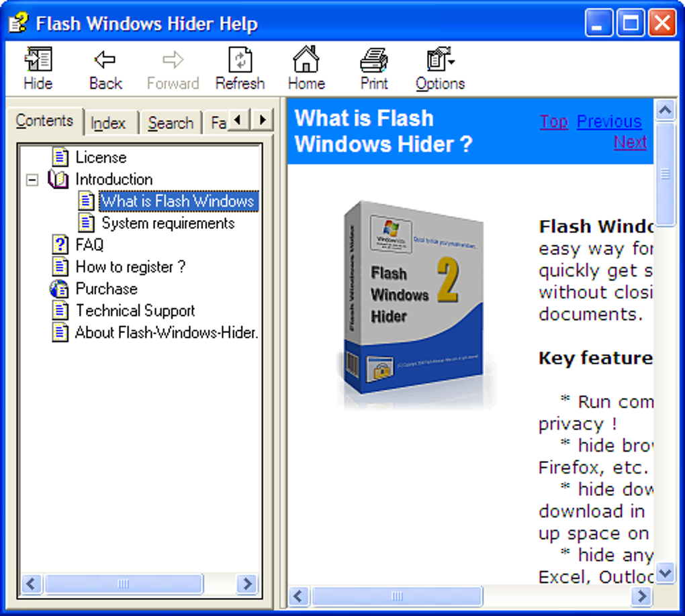Show previous tabs with the left tab arrow
The image size is (685, 616).
238,119
